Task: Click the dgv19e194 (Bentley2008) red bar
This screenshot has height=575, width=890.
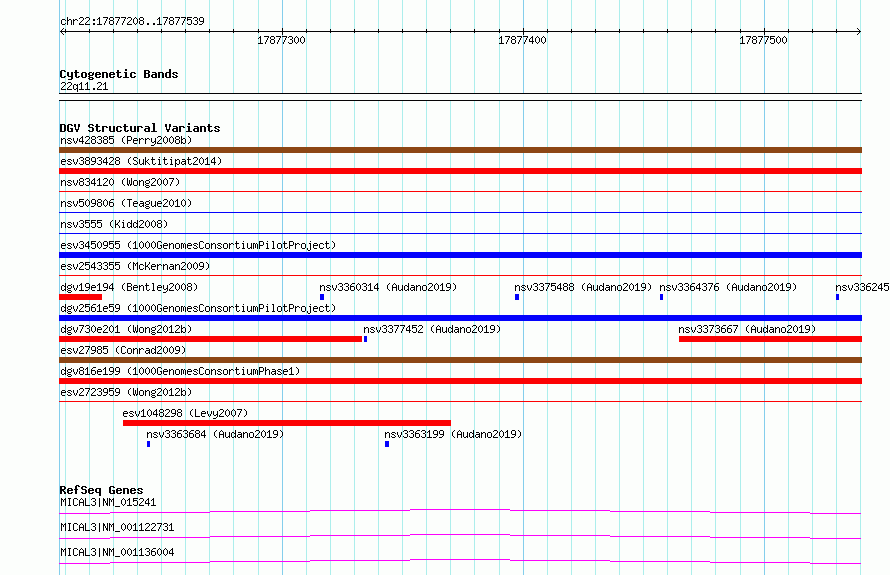Action: click(x=81, y=297)
